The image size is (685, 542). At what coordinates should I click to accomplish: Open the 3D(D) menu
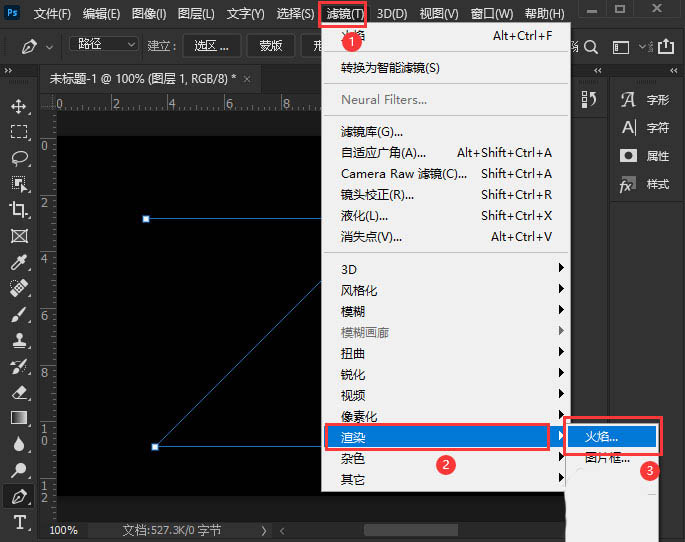pos(391,14)
